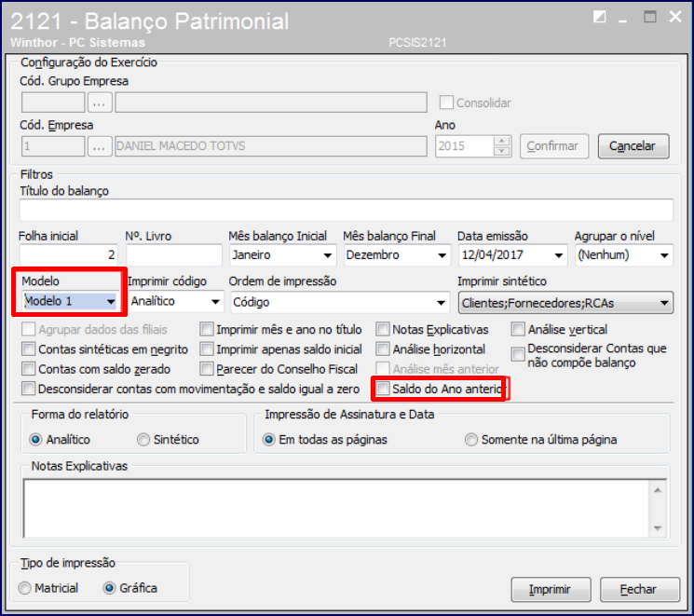
Task: Check Imprimir apenas saldo inicial
Action: click(x=207, y=349)
